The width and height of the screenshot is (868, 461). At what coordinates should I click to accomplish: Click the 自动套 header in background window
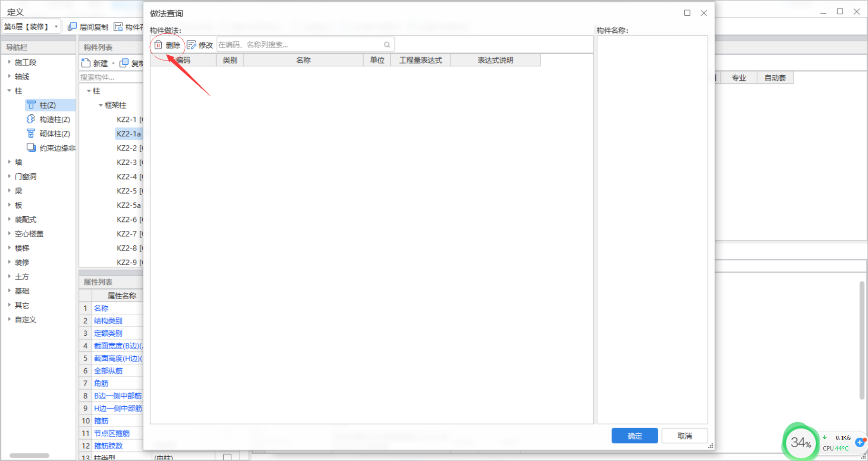[775, 78]
